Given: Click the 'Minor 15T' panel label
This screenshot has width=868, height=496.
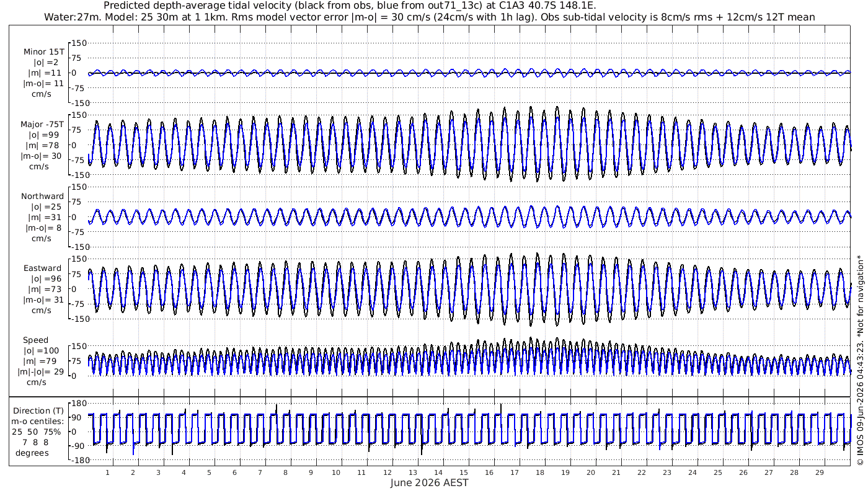Looking at the screenshot, I should pos(43,52).
